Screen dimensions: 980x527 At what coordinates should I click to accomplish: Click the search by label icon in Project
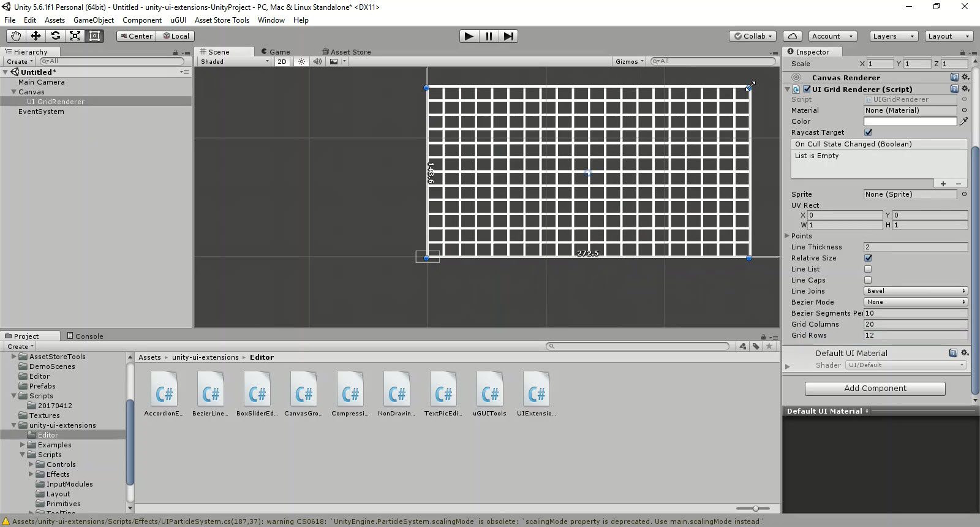[x=756, y=346]
